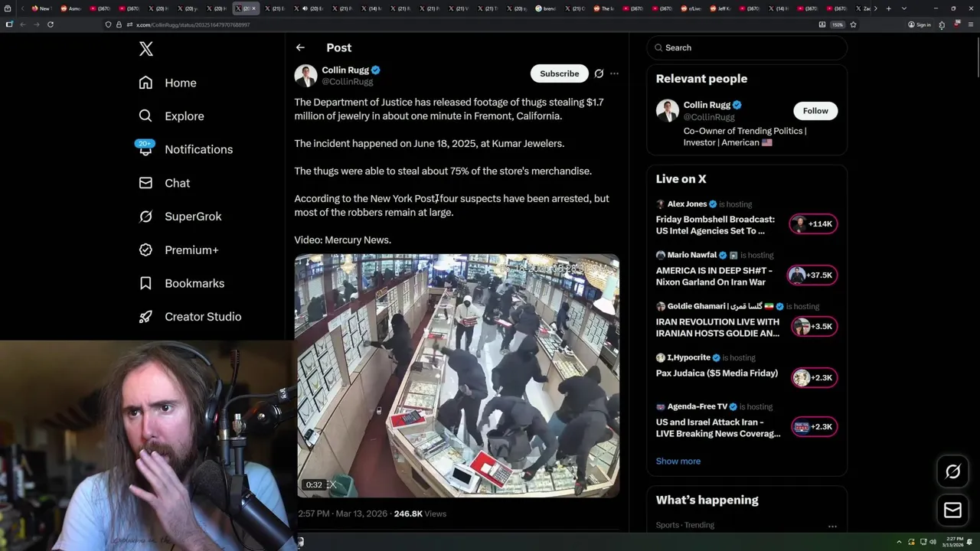Play the jewelry store robbery video
This screenshot has width=980, height=551.
(457, 375)
